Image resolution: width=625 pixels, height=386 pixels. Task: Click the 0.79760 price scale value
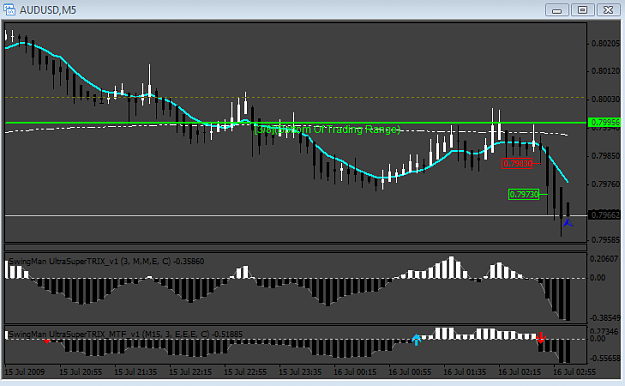605,184
